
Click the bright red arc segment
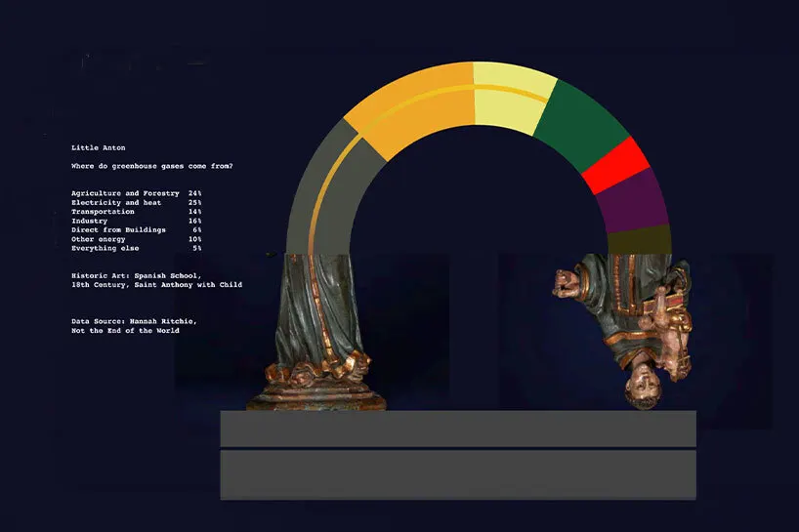(615, 166)
